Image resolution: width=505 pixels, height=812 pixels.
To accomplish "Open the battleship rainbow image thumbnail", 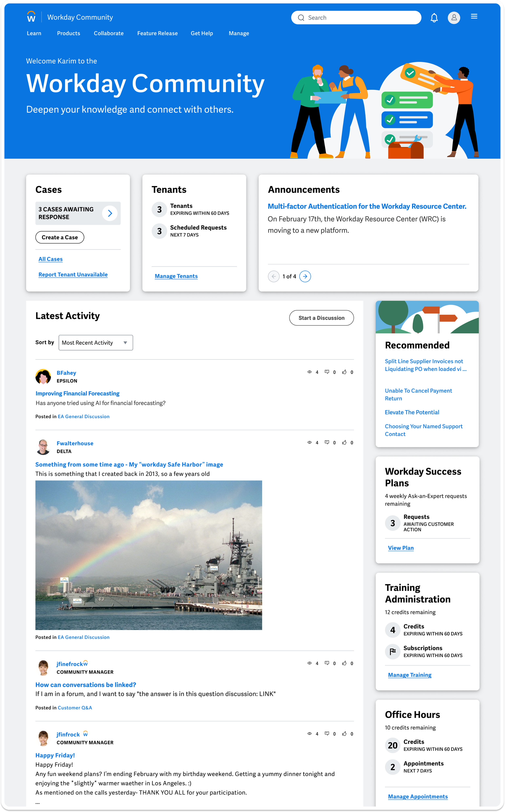I will [149, 555].
